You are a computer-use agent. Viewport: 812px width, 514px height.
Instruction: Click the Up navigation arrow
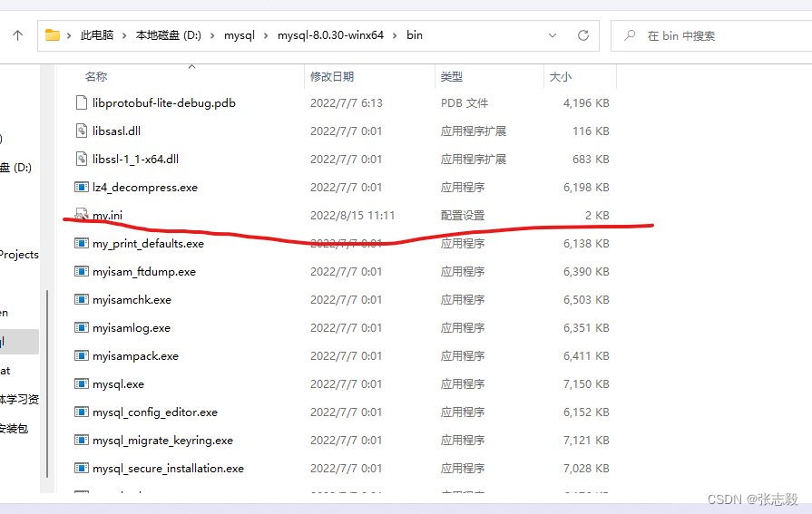pos(17,35)
